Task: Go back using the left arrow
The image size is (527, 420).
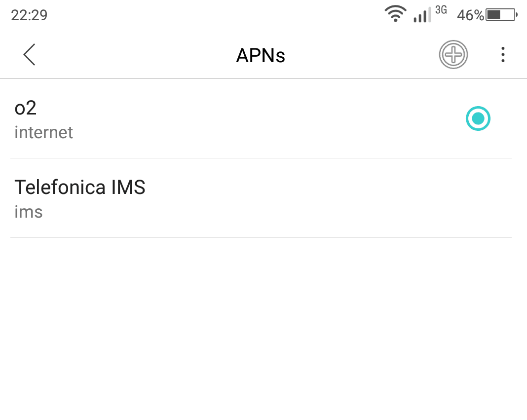Action: [29, 54]
